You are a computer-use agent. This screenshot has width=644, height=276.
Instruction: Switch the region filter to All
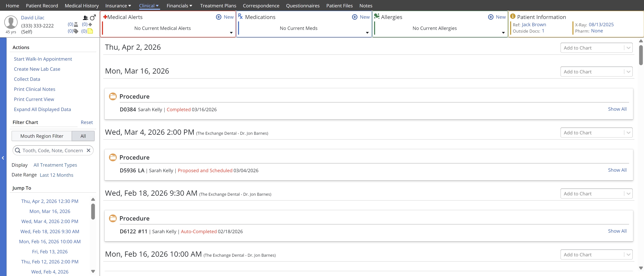coord(83,136)
